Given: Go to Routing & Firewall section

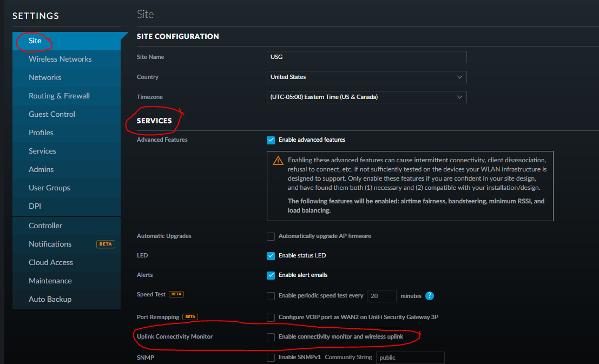Looking at the screenshot, I should tap(59, 96).
